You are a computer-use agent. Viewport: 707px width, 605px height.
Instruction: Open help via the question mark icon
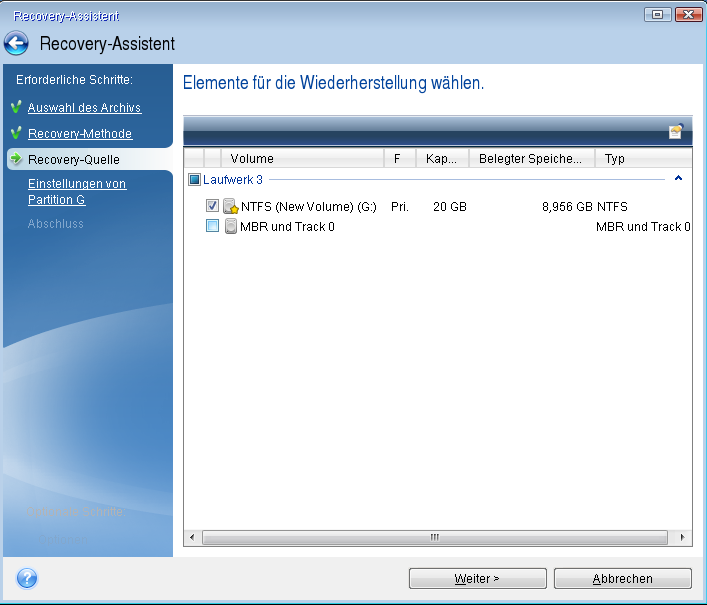(x=27, y=578)
